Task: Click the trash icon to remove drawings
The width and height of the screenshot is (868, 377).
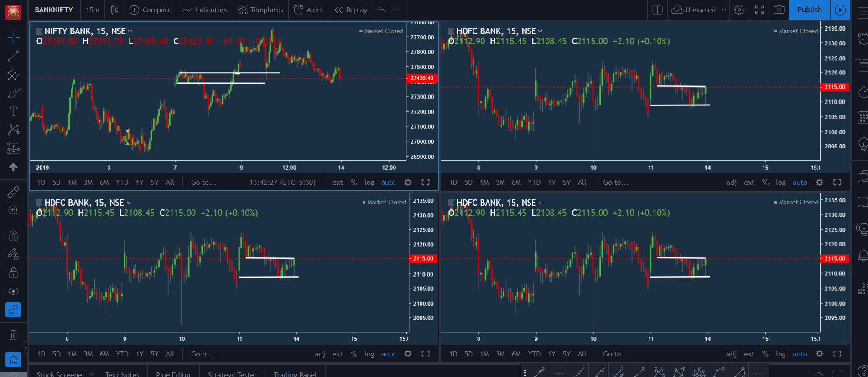Action: 13,335
